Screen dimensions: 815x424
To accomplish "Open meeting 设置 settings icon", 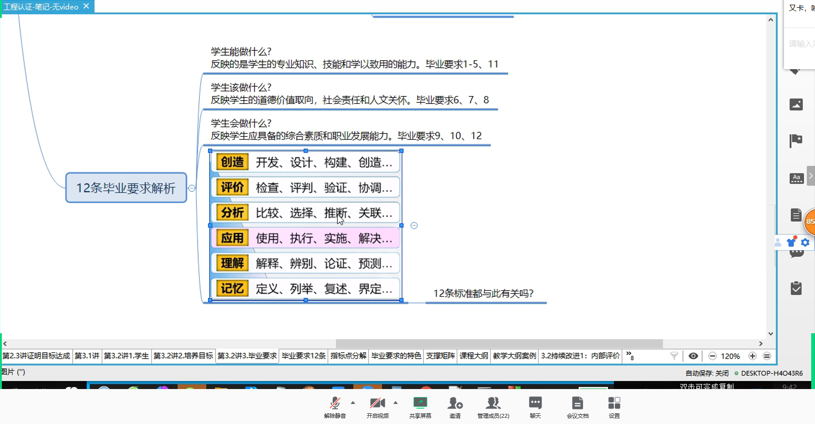I will 614,403.
